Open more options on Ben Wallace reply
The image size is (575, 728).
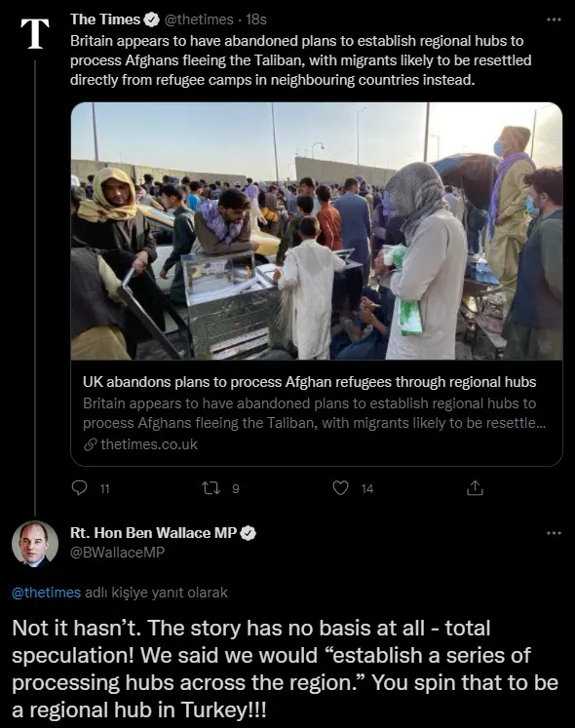554,533
